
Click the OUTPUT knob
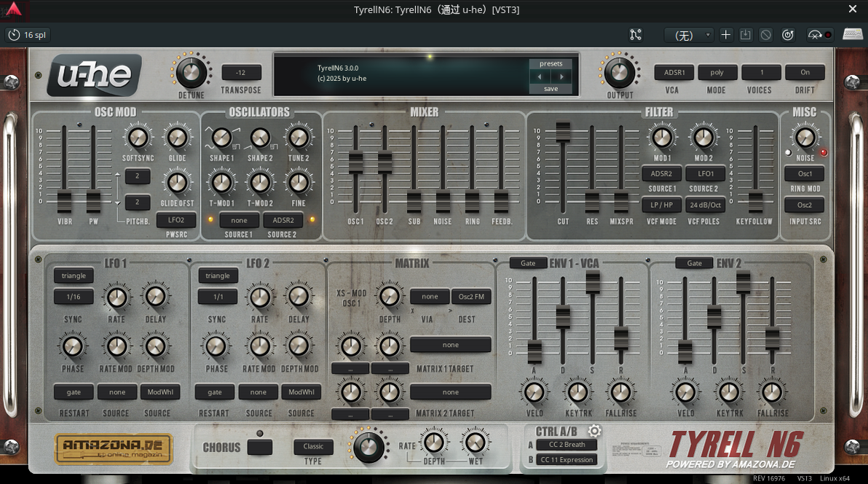click(x=620, y=73)
